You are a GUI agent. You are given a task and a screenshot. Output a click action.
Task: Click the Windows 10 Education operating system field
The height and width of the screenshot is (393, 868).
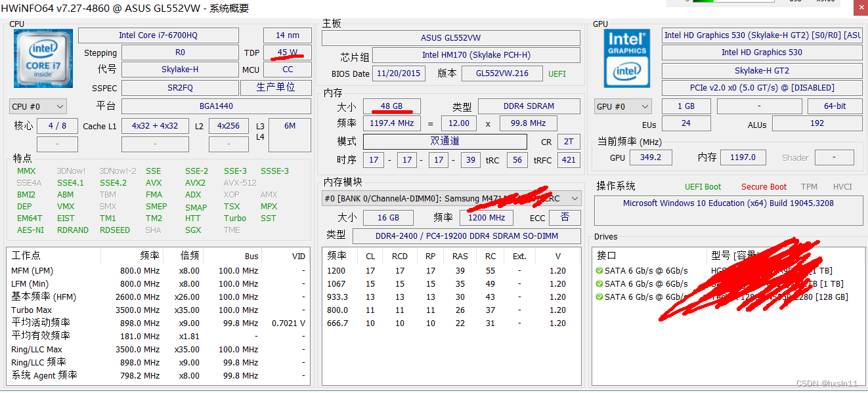(x=728, y=203)
